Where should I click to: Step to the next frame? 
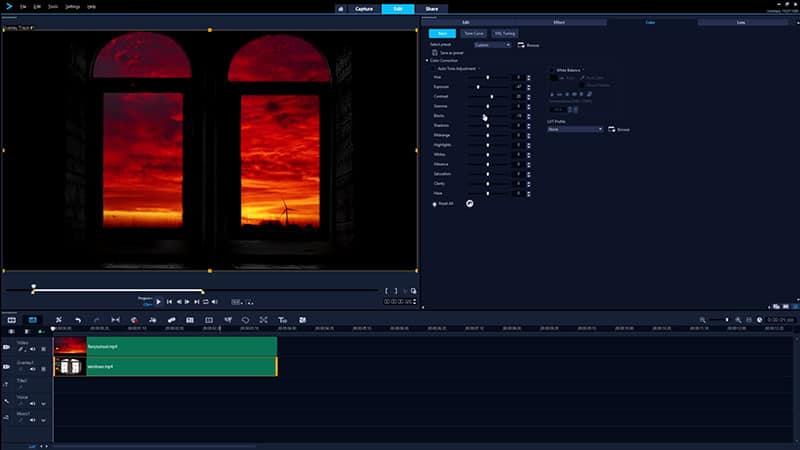[187, 302]
